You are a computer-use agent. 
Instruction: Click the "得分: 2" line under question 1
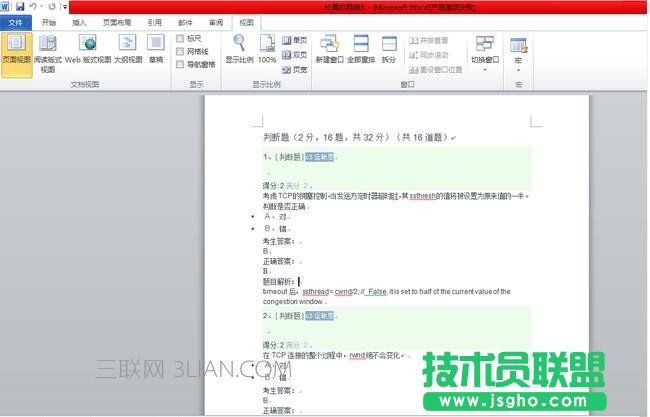tap(274, 186)
